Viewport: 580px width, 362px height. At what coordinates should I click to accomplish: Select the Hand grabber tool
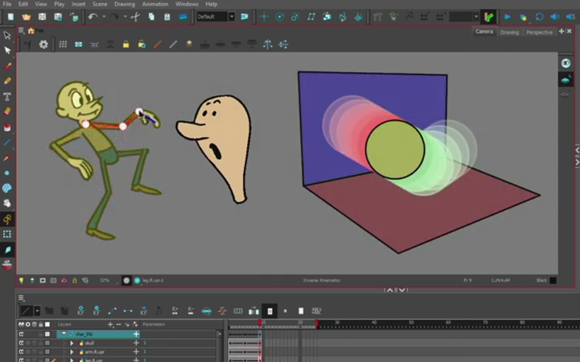point(7,203)
